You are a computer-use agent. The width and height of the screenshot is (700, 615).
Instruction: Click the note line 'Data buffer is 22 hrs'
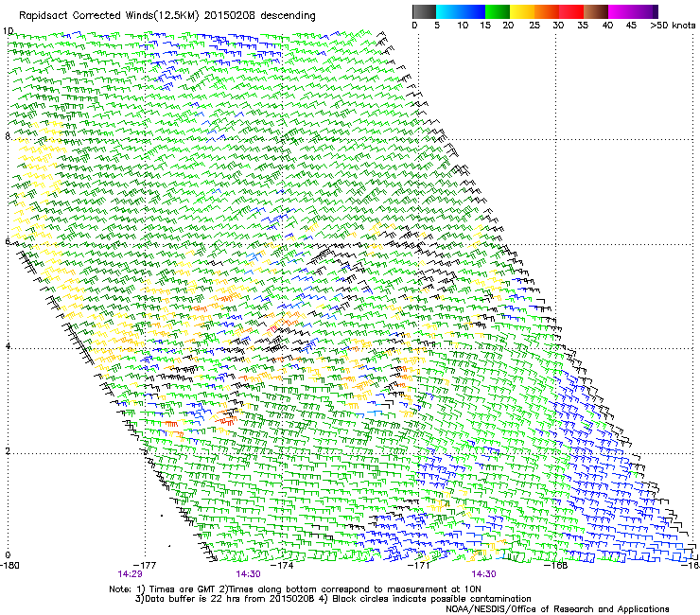[194, 599]
